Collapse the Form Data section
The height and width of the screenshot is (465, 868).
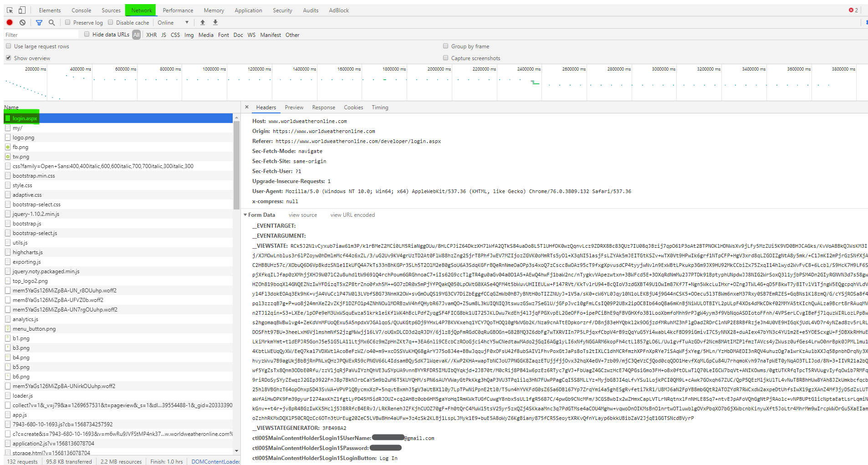[x=245, y=215]
